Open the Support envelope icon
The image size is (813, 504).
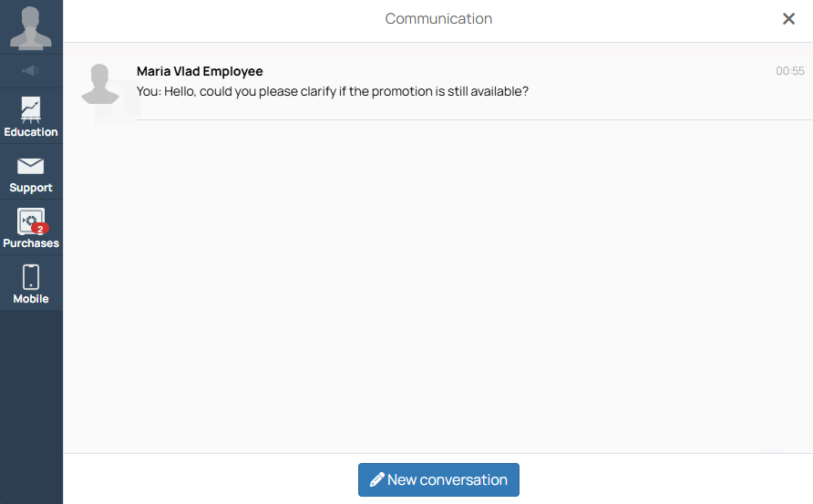pos(31,166)
